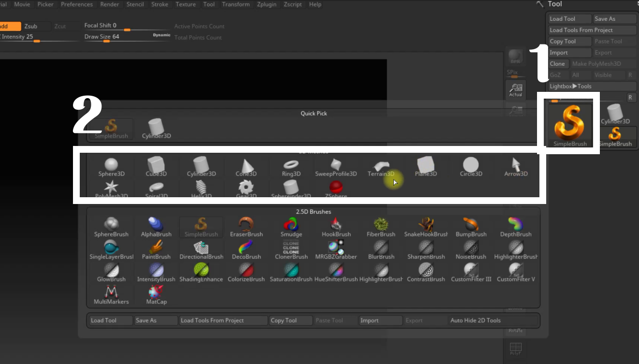The height and width of the screenshot is (364, 639).
Task: Select the Gear3D primitive icon
Action: tap(246, 189)
